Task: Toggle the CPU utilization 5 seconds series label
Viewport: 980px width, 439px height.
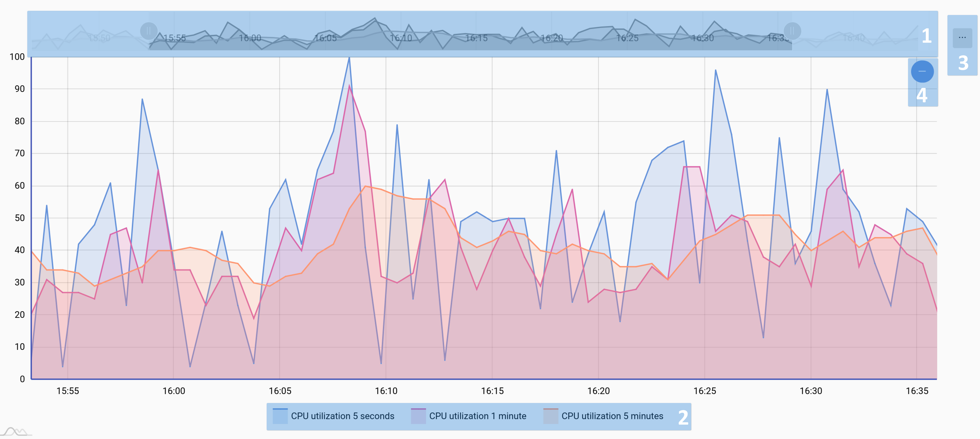Action: pyautogui.click(x=342, y=416)
